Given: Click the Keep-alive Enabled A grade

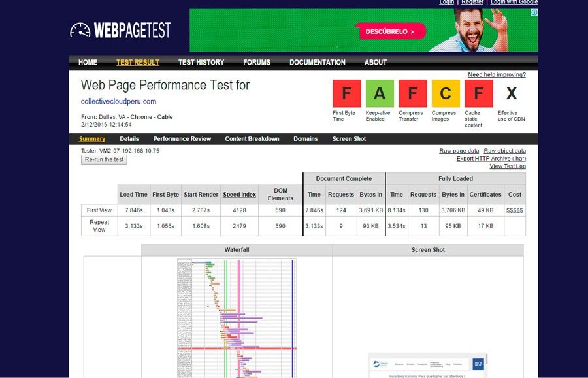Looking at the screenshot, I should pos(380,93).
